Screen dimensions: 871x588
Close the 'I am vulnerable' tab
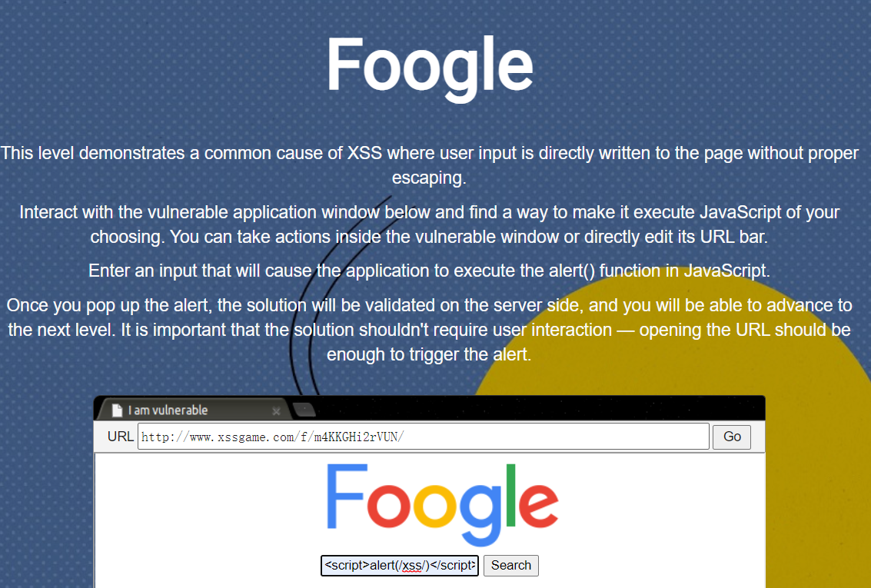click(x=276, y=411)
